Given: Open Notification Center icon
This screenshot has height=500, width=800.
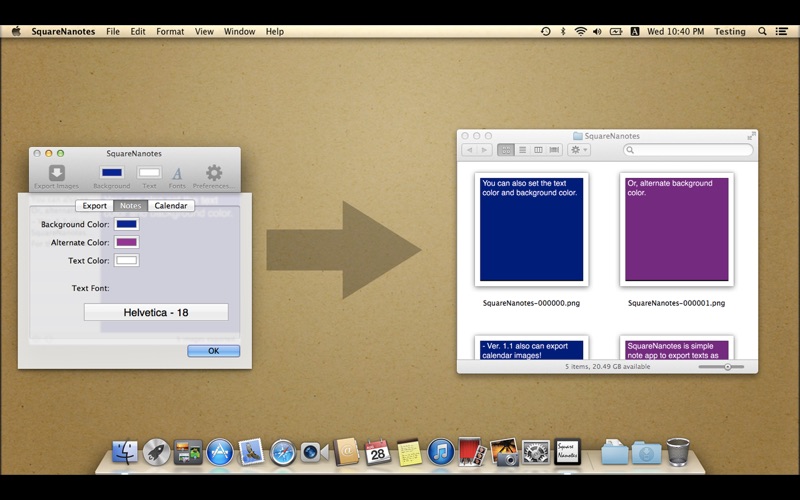Looking at the screenshot, I should point(782,31).
